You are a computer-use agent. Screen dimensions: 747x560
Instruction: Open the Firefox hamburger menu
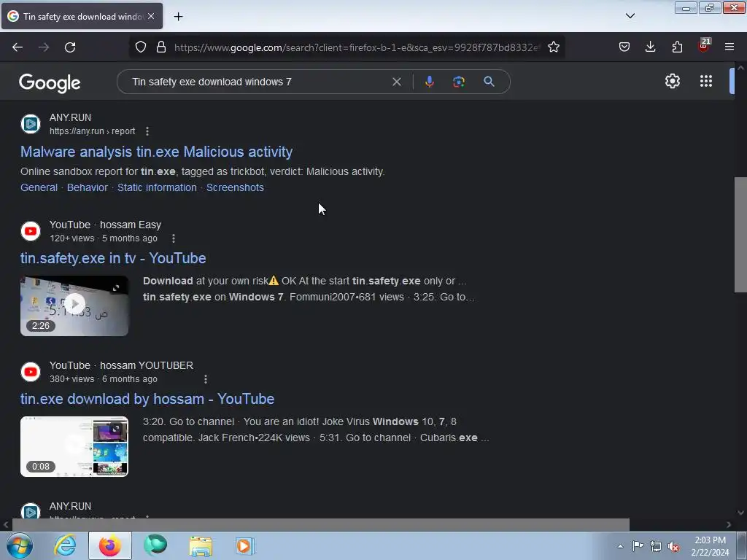[x=729, y=47]
